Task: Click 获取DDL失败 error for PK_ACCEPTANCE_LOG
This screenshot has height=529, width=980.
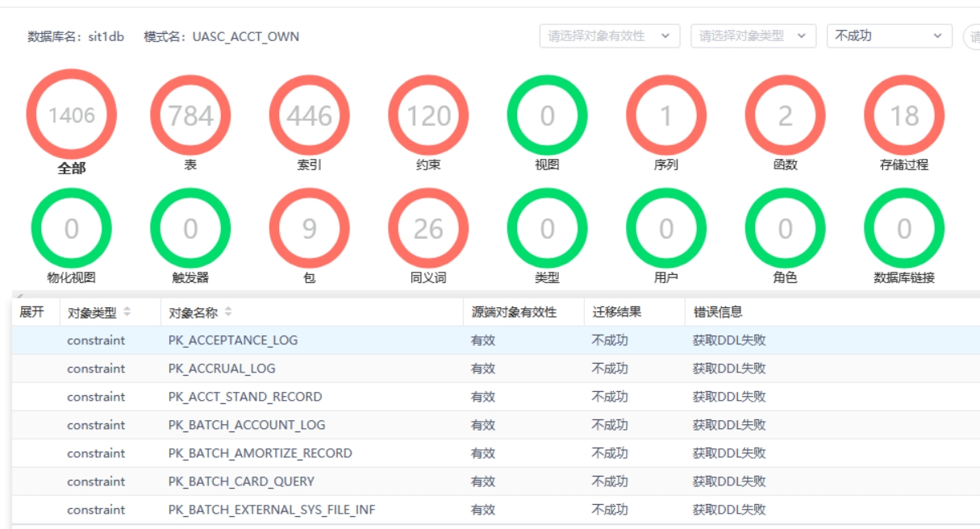Action: [x=729, y=340]
